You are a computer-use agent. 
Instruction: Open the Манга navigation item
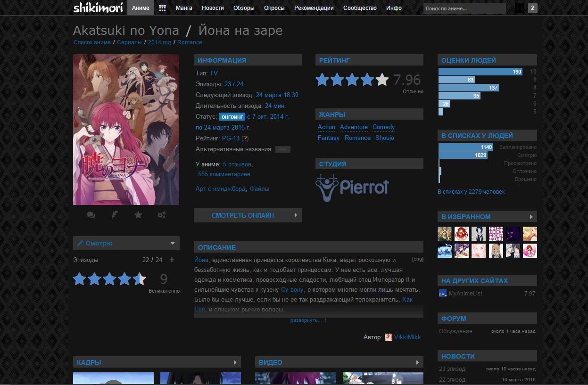[183, 8]
